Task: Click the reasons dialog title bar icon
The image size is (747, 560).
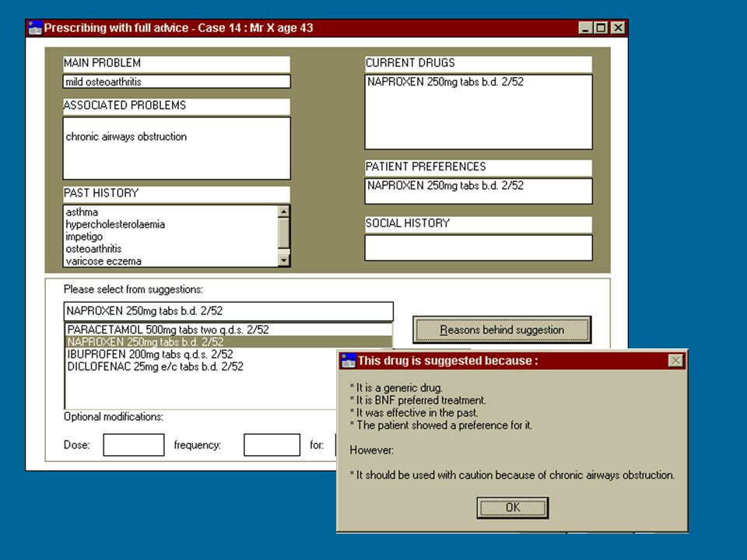Action: [349, 361]
